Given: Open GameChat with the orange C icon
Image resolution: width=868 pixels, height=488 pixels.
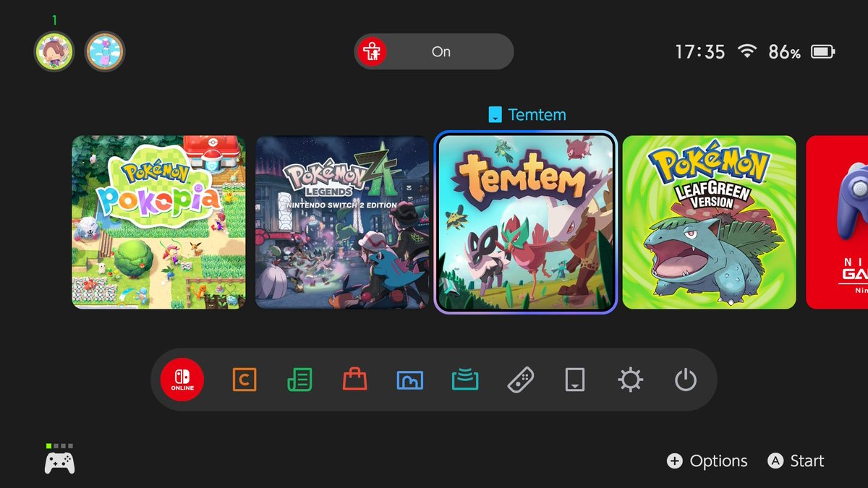Looking at the screenshot, I should click(x=244, y=380).
